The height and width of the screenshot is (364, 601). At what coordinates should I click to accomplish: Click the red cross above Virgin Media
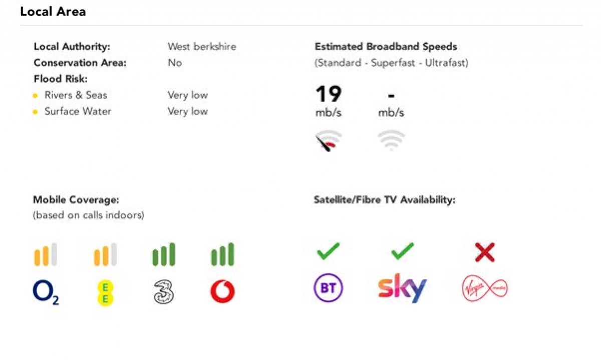[x=485, y=252]
